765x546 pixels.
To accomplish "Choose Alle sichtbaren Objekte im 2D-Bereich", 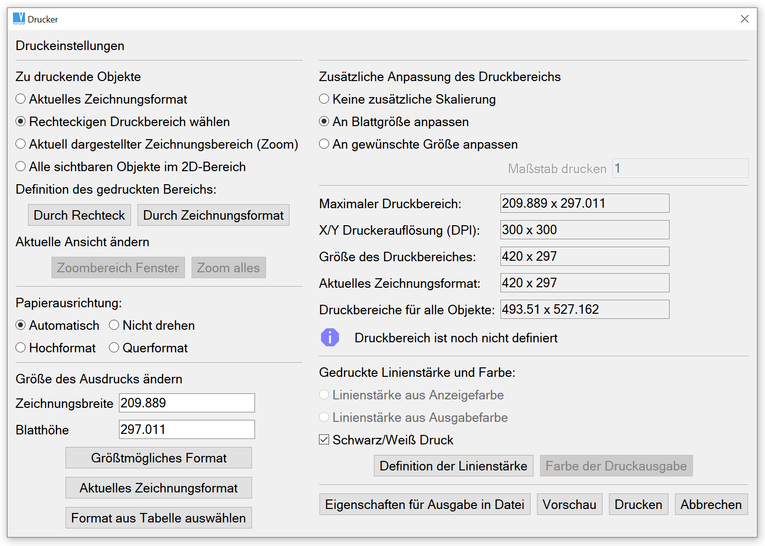I will pos(21,167).
